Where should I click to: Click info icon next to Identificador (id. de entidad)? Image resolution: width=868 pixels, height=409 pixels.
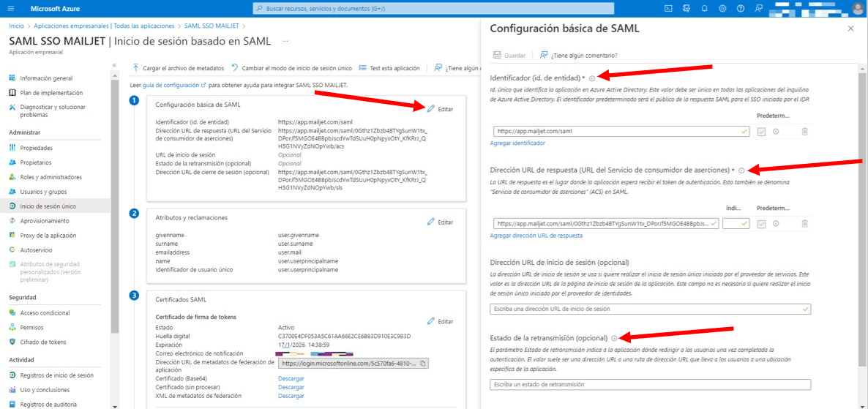pyautogui.click(x=592, y=78)
